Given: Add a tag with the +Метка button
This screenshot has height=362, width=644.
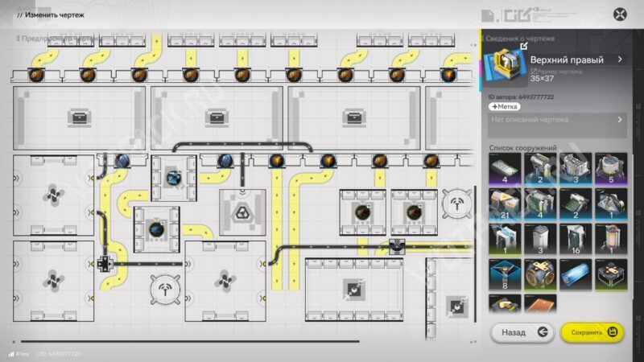Looking at the screenshot, I should [x=505, y=106].
